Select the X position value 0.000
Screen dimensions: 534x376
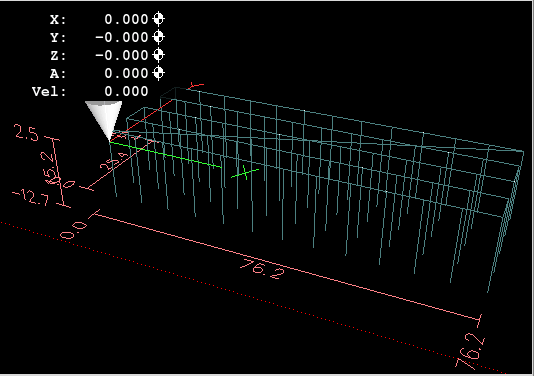coord(126,19)
